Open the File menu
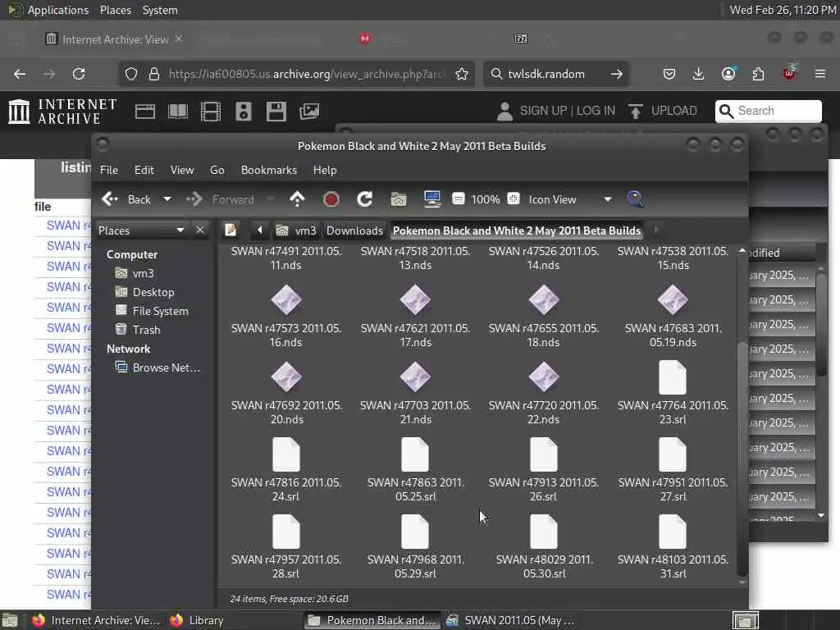Screen dimensions: 840x630 (x=109, y=170)
